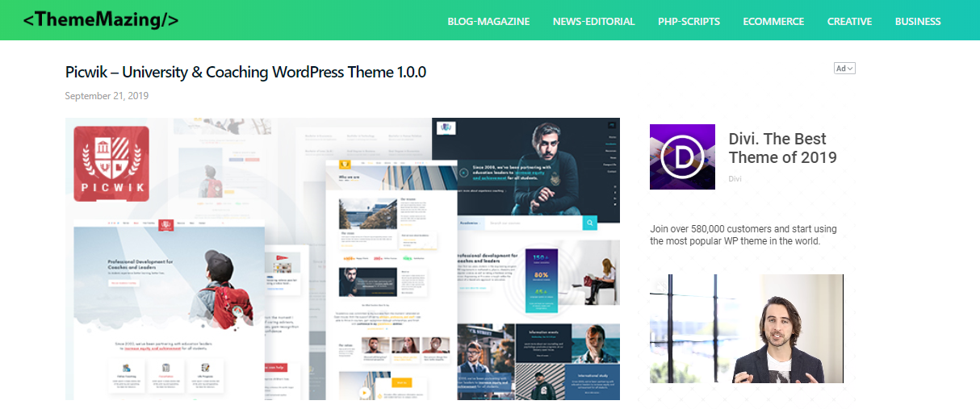The width and height of the screenshot is (980, 409).
Task: Click the Picwik University theme post title
Action: tap(245, 72)
